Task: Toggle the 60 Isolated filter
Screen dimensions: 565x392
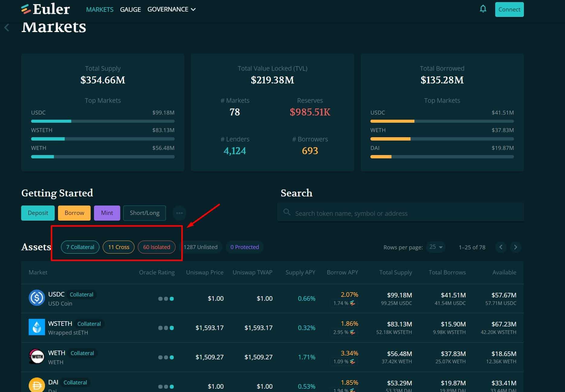Action: [x=157, y=247]
